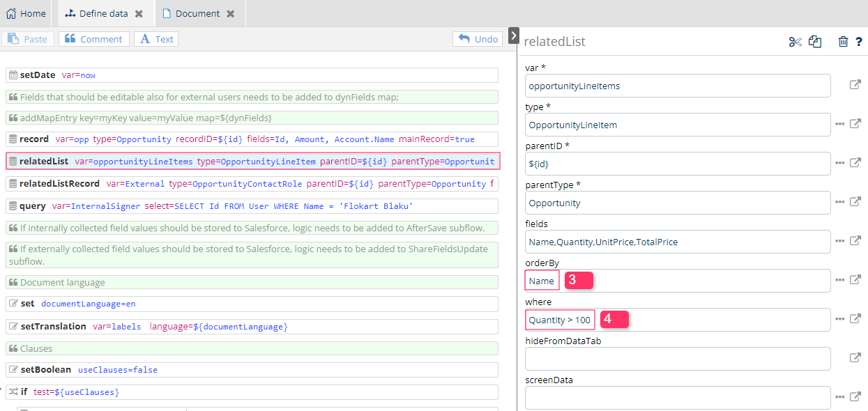Open external editor icon for hideFromDataTab

point(855,358)
